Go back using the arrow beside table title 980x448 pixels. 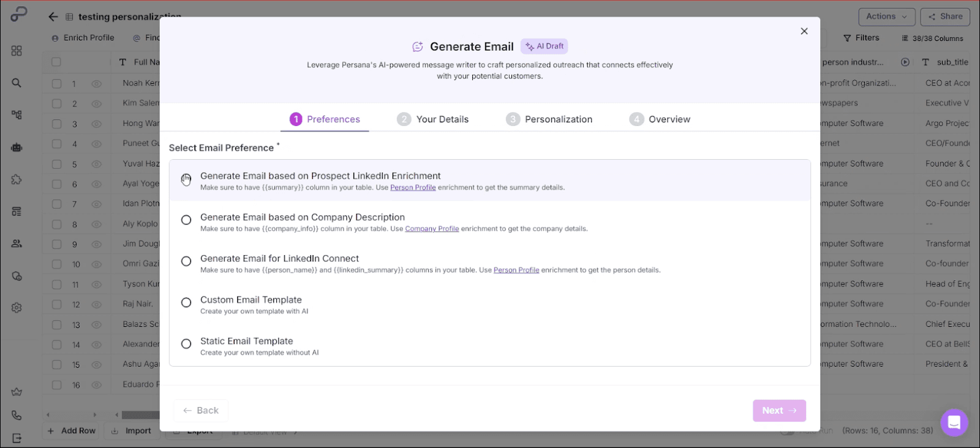click(53, 17)
